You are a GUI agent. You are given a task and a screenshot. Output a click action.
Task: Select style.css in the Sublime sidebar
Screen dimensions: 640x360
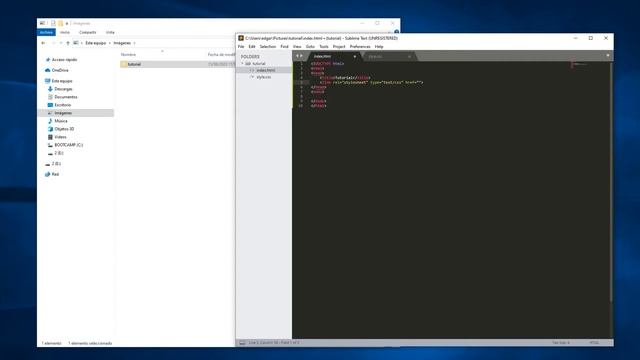[x=264, y=77]
